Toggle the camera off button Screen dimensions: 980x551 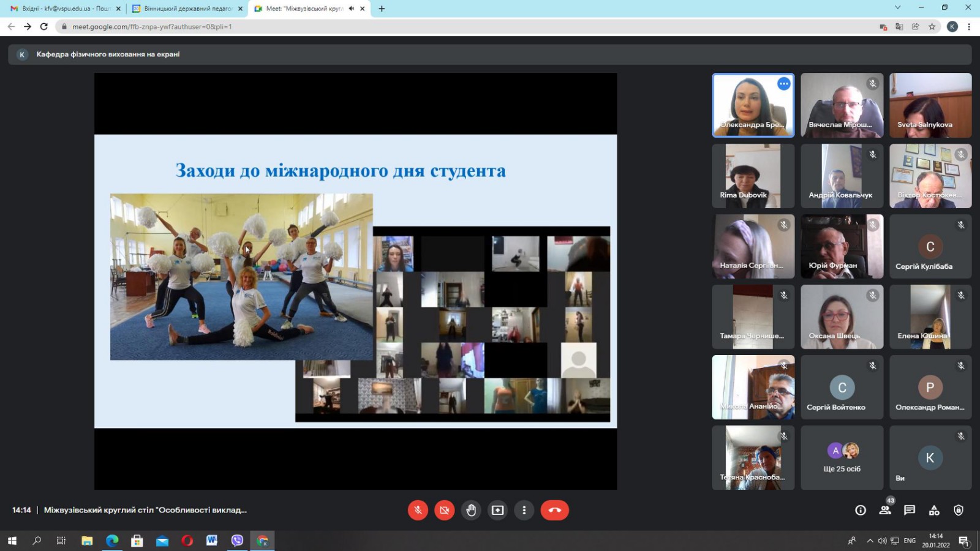point(444,510)
